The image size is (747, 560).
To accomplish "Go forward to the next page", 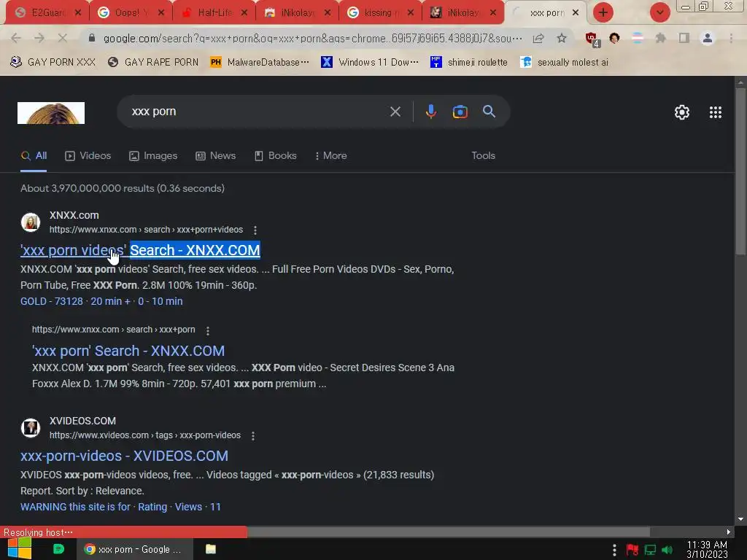I will [x=39, y=38].
